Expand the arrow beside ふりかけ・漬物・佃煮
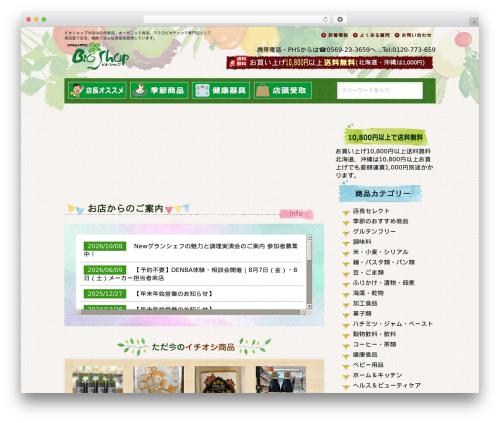500x423 pixels. (x=346, y=285)
